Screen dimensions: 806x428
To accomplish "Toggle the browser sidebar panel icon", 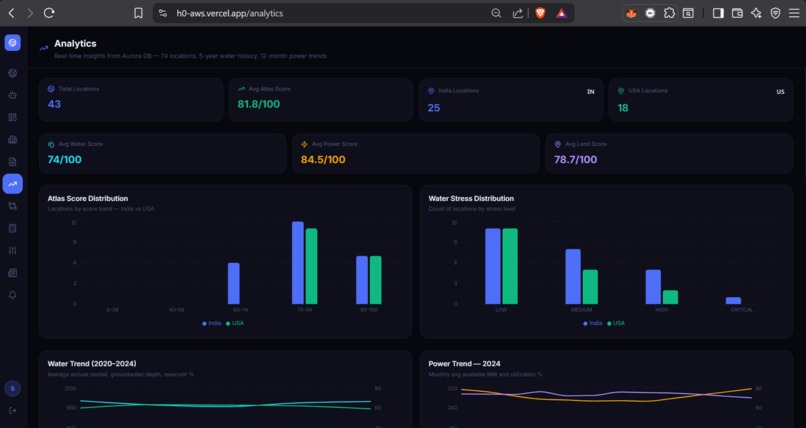I will [718, 13].
